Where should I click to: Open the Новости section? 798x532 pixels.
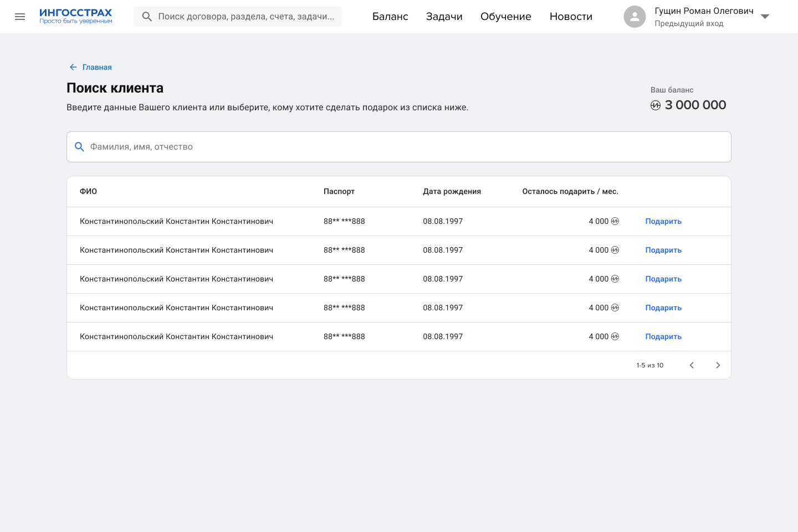click(571, 17)
